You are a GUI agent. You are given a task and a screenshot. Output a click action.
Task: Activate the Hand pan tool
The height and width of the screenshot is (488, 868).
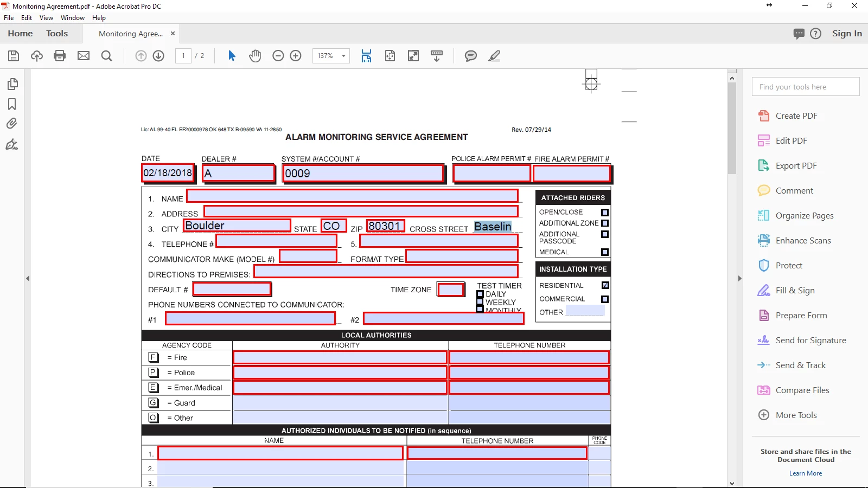tap(255, 56)
